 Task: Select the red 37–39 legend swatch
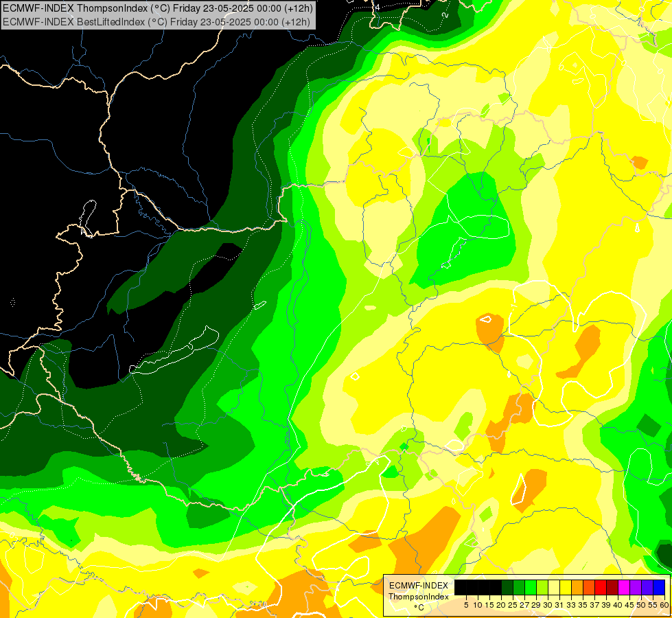coord(601,587)
